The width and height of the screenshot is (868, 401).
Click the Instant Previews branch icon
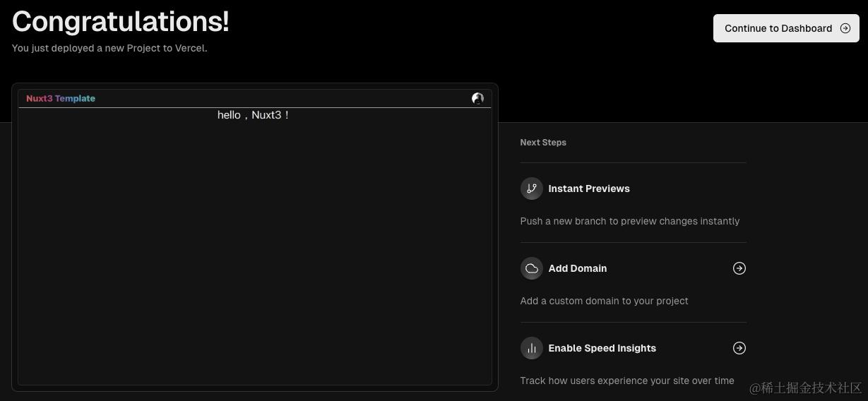tap(532, 188)
